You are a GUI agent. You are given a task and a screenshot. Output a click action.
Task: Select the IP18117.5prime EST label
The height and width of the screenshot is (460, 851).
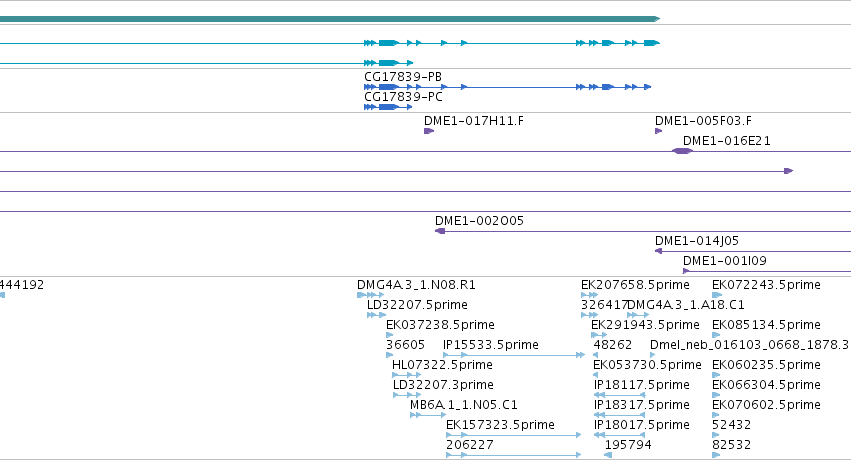click(x=642, y=385)
